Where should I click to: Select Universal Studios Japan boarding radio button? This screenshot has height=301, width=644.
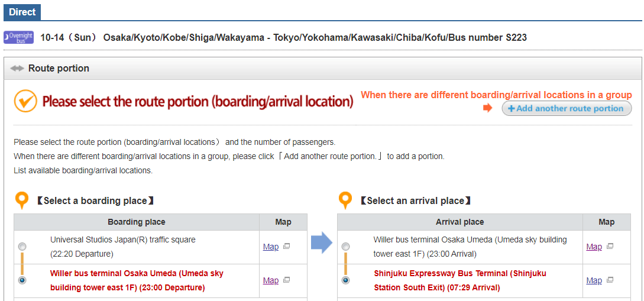point(22,247)
